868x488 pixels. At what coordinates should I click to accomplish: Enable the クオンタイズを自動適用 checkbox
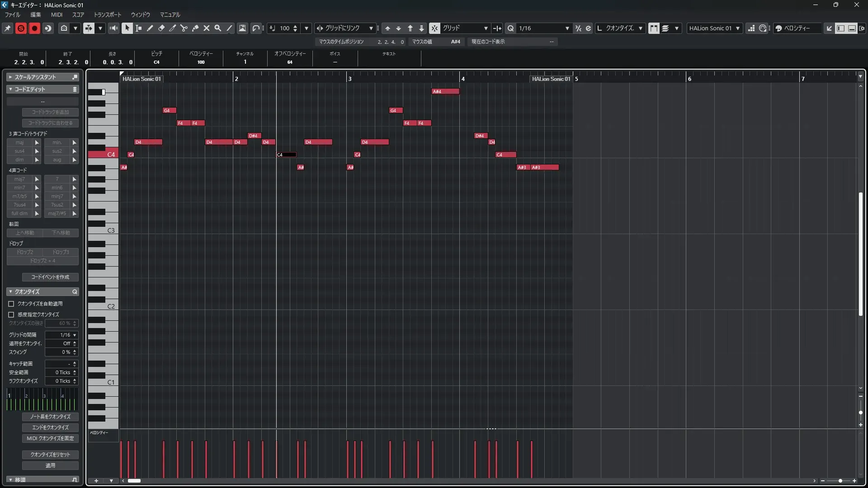coord(11,304)
